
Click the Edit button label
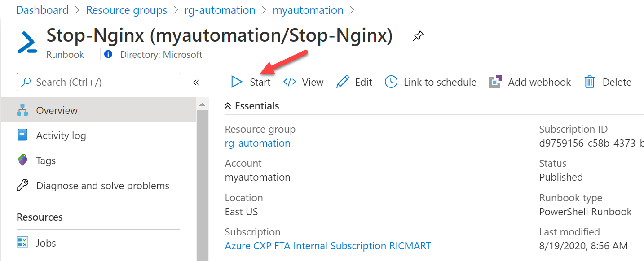point(364,83)
